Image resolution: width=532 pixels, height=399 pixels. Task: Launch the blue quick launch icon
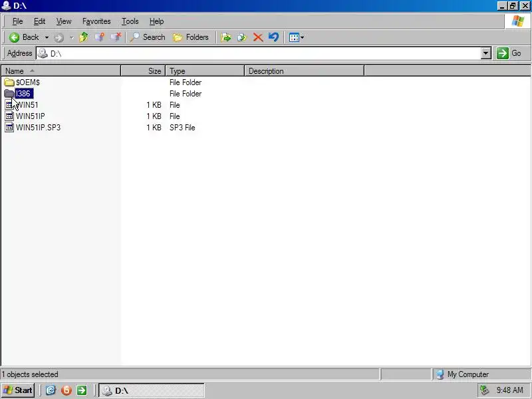[x=51, y=390]
